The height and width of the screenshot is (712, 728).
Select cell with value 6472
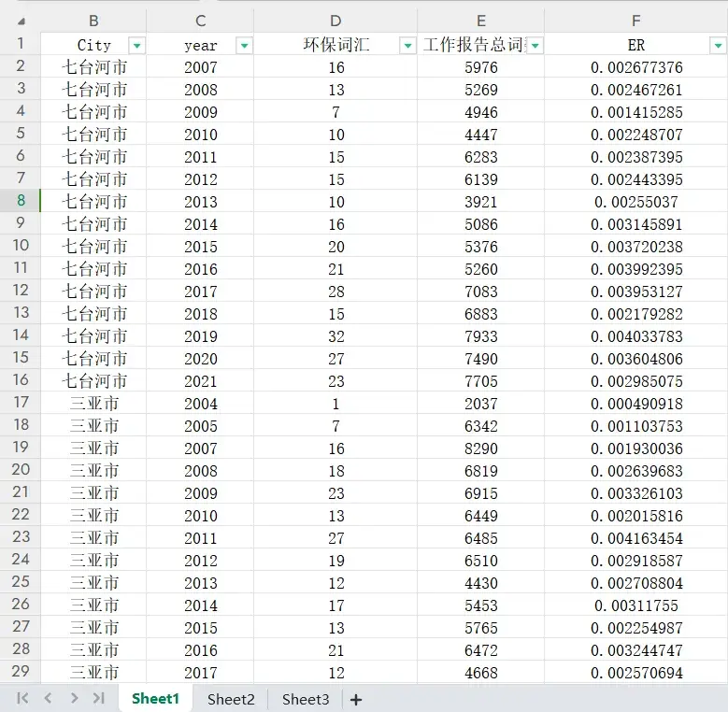point(481,650)
